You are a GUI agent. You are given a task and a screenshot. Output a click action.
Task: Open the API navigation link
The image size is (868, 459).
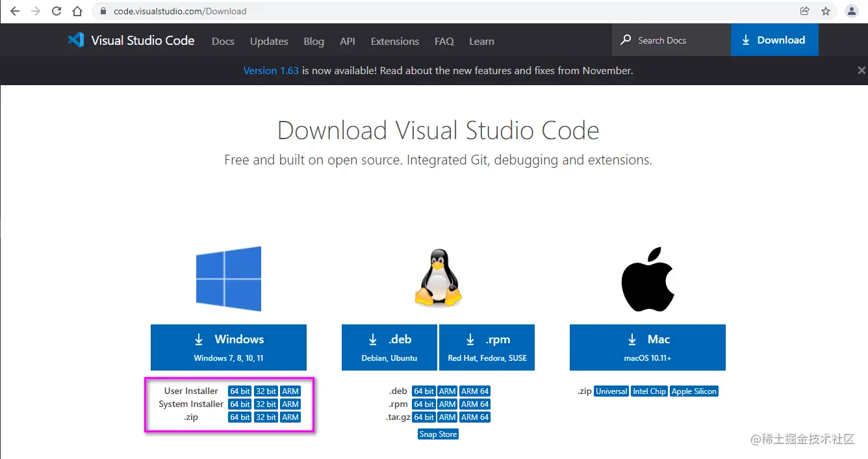(x=348, y=41)
